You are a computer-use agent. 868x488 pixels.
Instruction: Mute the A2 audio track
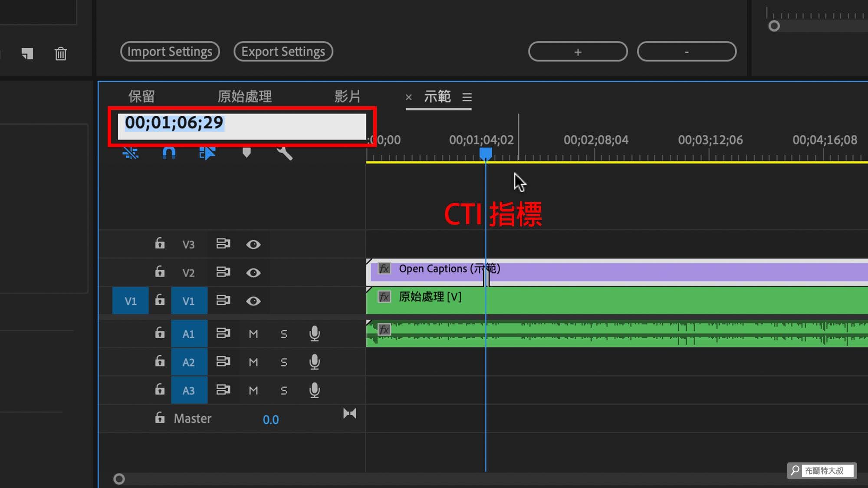pos(253,362)
